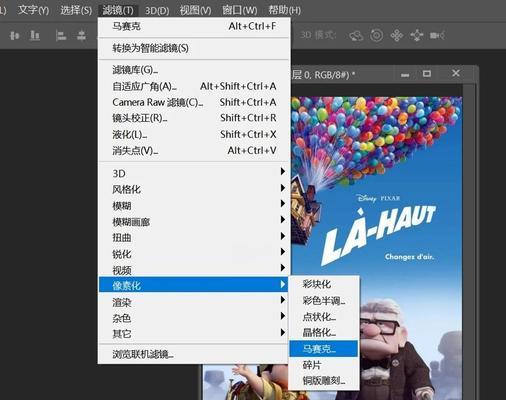The width and height of the screenshot is (506, 400).
Task: Maximize the document window
Action: [x=427, y=74]
